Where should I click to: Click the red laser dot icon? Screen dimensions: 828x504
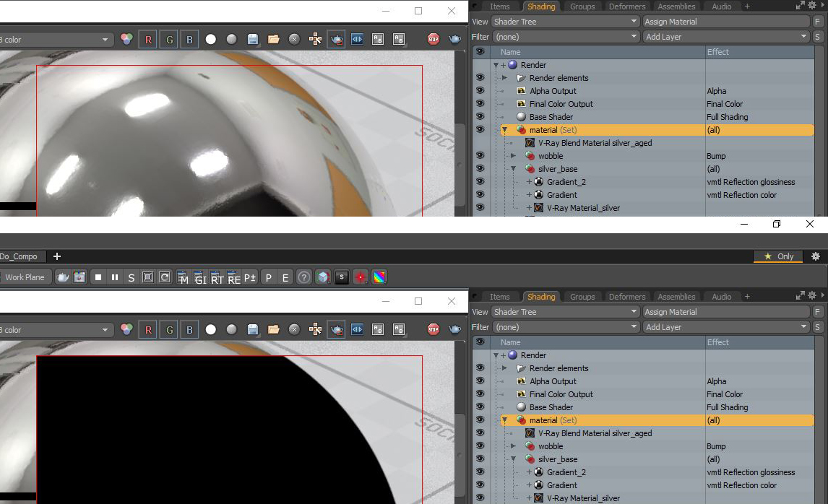pyautogui.click(x=360, y=277)
